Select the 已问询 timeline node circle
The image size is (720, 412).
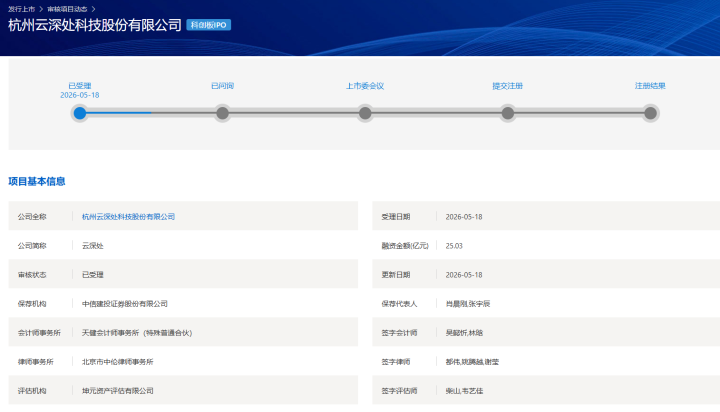coord(222,113)
